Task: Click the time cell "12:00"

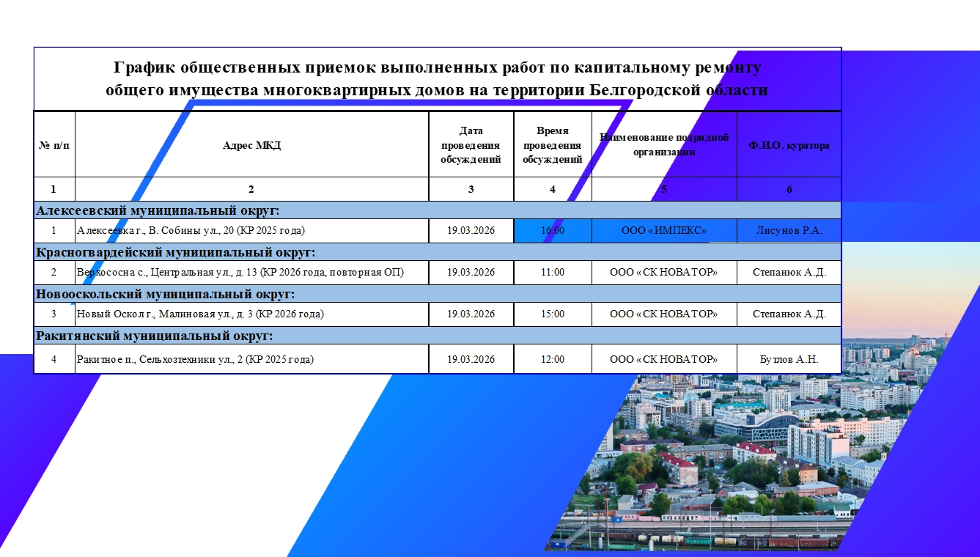Action: (x=553, y=359)
